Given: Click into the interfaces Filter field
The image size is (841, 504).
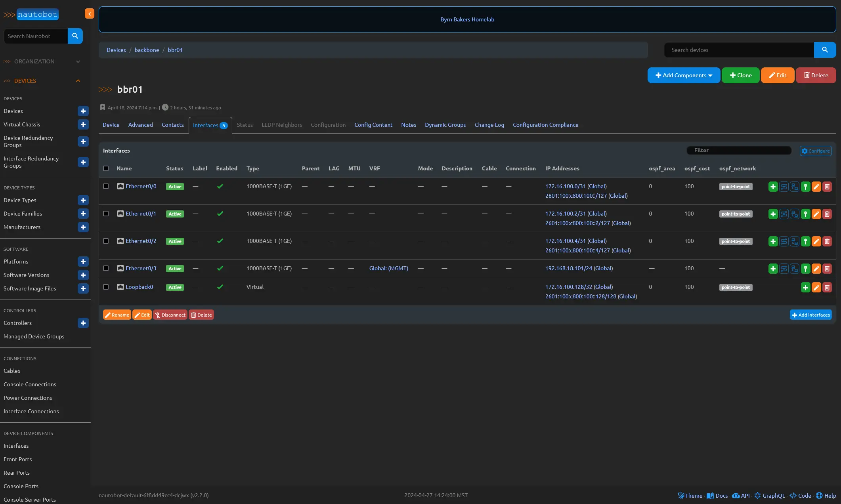Looking at the screenshot, I should click(x=739, y=151).
